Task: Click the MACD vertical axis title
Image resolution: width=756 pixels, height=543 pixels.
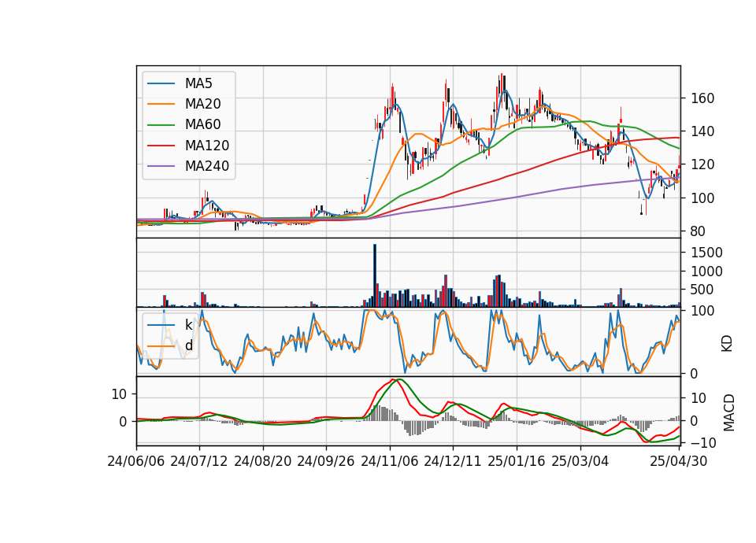Action: coord(728,413)
